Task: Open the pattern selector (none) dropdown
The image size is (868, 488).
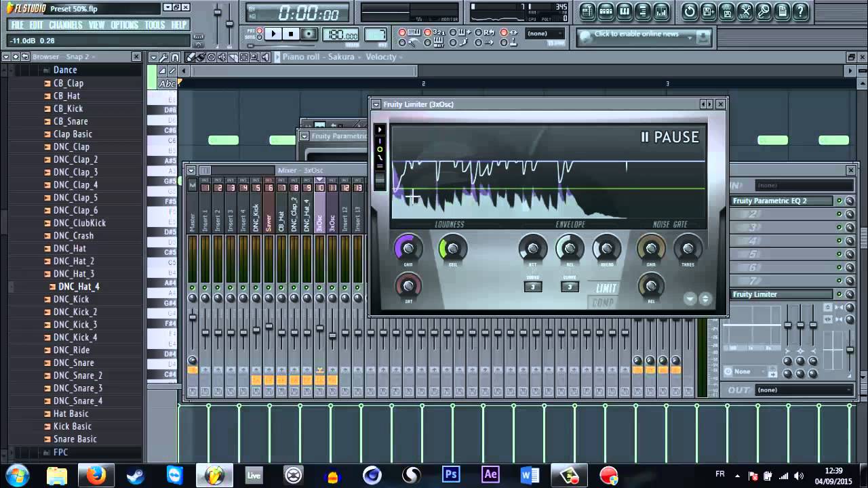Action: tap(546, 33)
